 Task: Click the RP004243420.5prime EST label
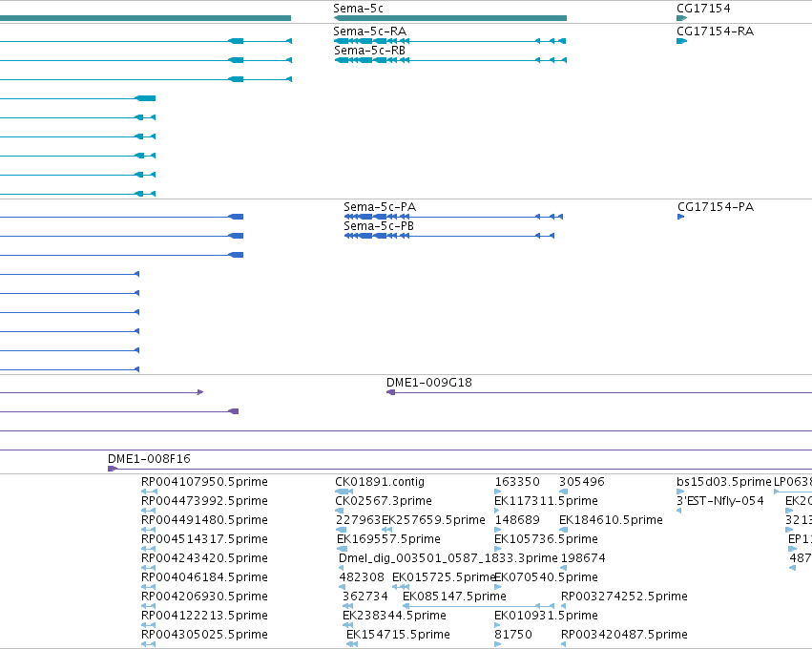click(204, 558)
